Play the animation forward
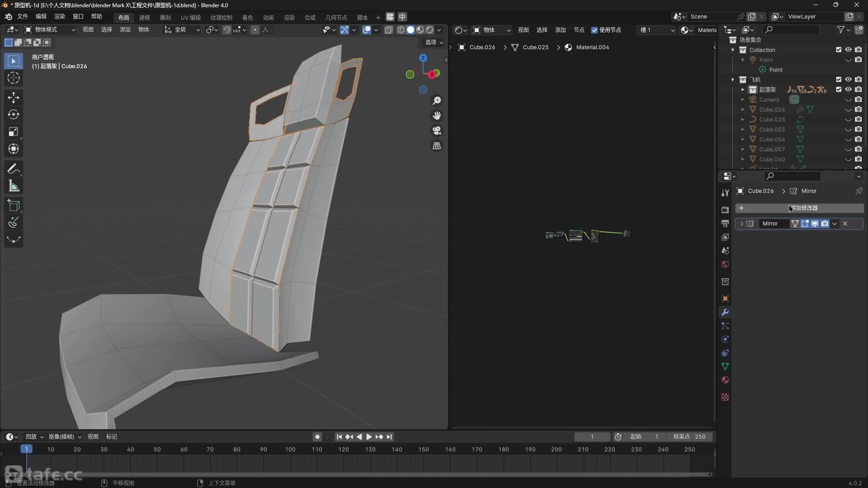868x488 pixels. [369, 436]
